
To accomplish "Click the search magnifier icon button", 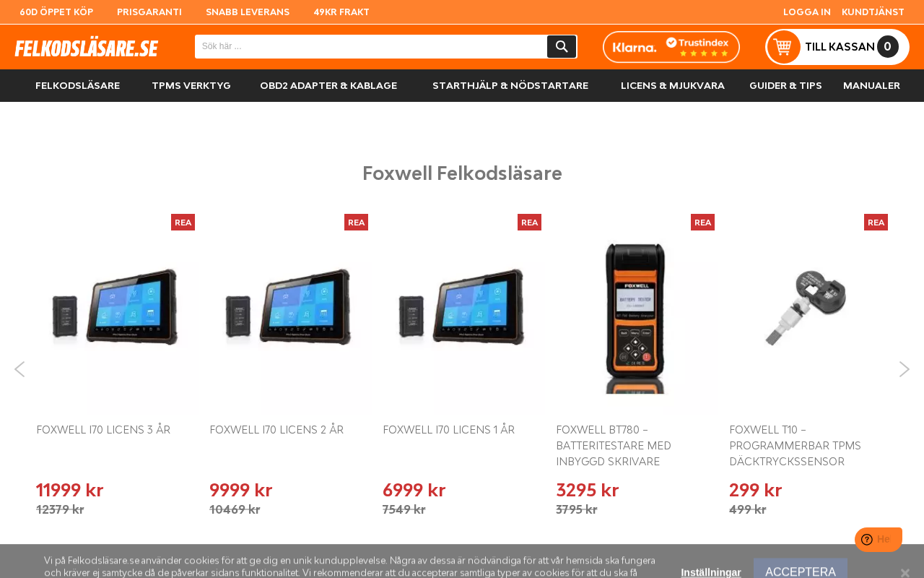I will tap(562, 46).
